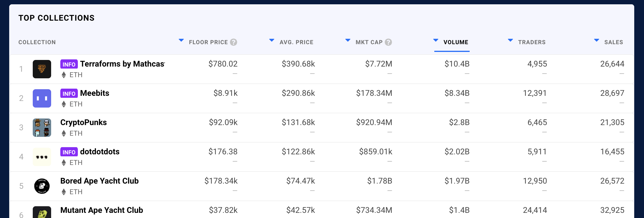Screen dimensions: 644x218
Task: Click Mutant Ape volume $1.4B
Action: pos(459,210)
